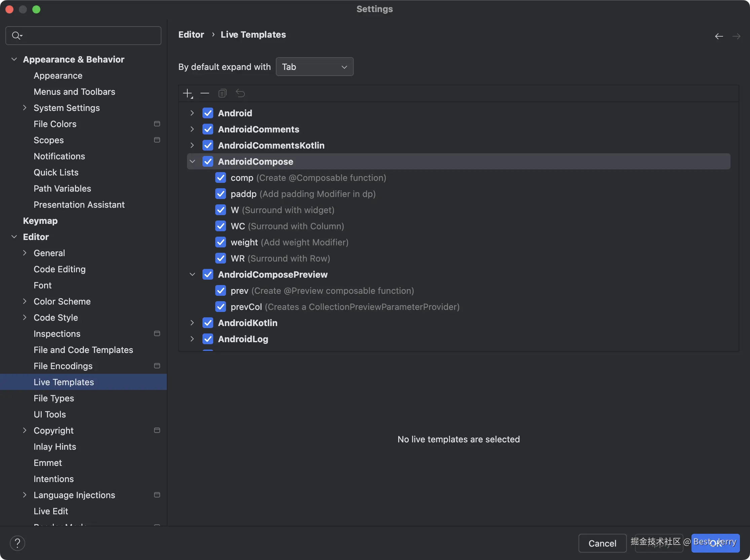Open help with question mark icon

pos(17,543)
